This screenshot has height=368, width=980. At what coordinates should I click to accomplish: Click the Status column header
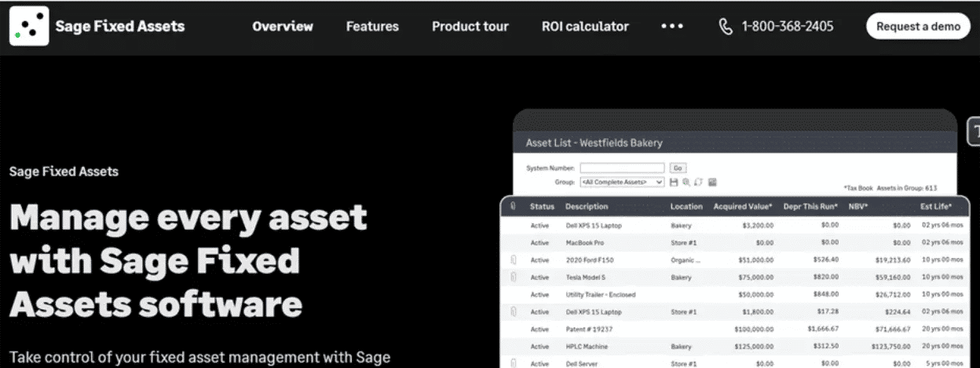coord(542,207)
